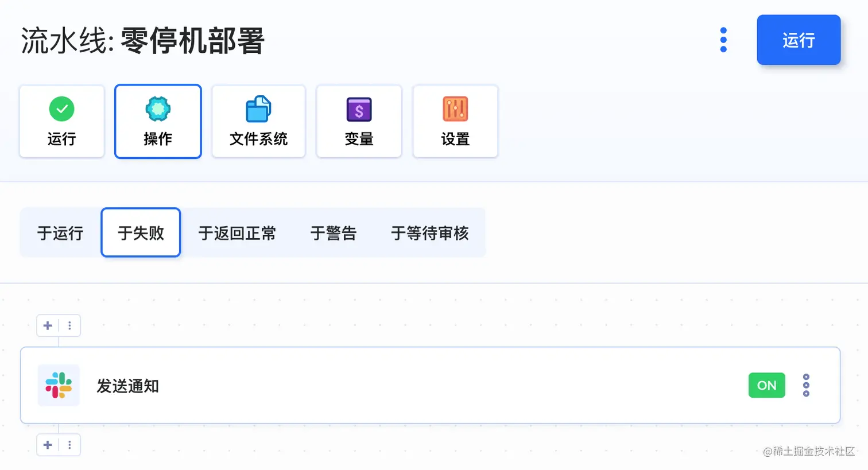Open the 发送通知 action three-dot menu

(806, 385)
